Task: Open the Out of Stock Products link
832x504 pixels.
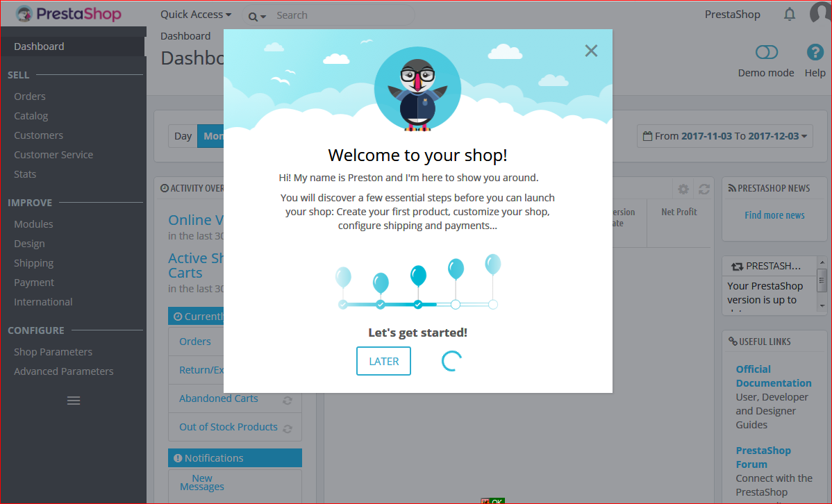Action: pyautogui.click(x=228, y=427)
